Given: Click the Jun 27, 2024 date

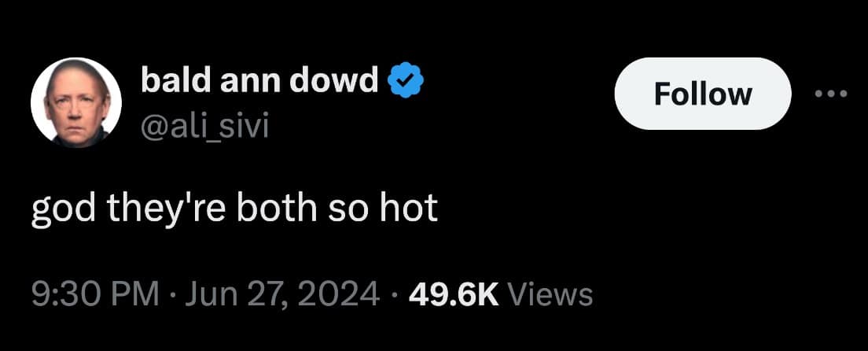Looking at the screenshot, I should (284, 294).
